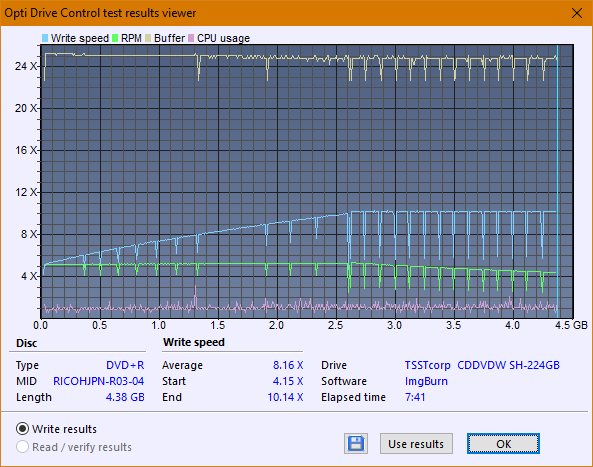The height and width of the screenshot is (467, 593).
Task: Click the Write speed blue legend swatch
Action: pyautogui.click(x=45, y=38)
